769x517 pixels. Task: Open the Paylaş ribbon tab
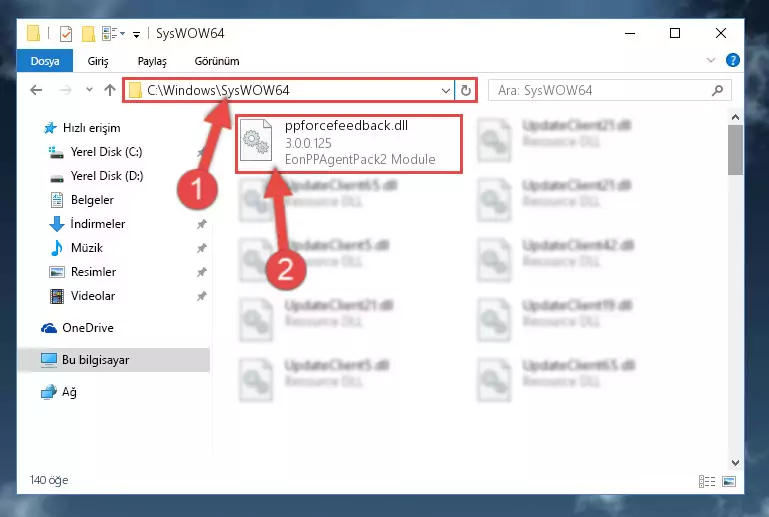click(152, 61)
